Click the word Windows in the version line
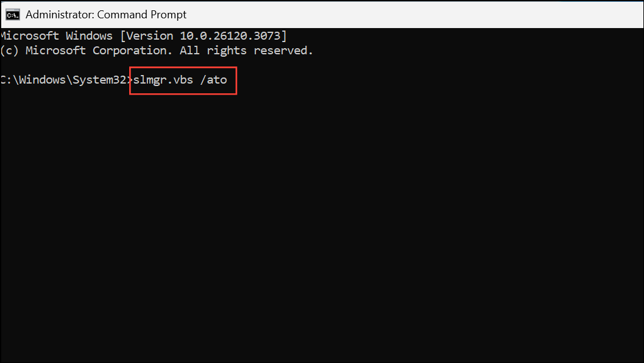The height and width of the screenshot is (363, 644). click(89, 35)
